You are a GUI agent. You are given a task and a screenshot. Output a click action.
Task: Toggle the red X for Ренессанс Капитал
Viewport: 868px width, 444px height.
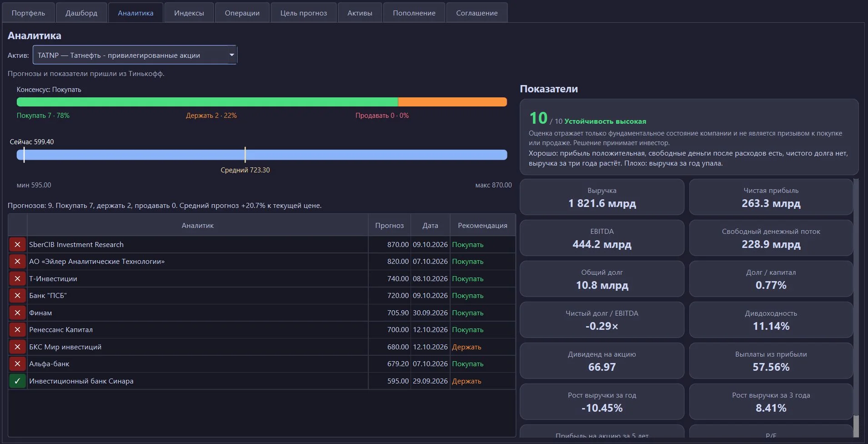pos(17,330)
